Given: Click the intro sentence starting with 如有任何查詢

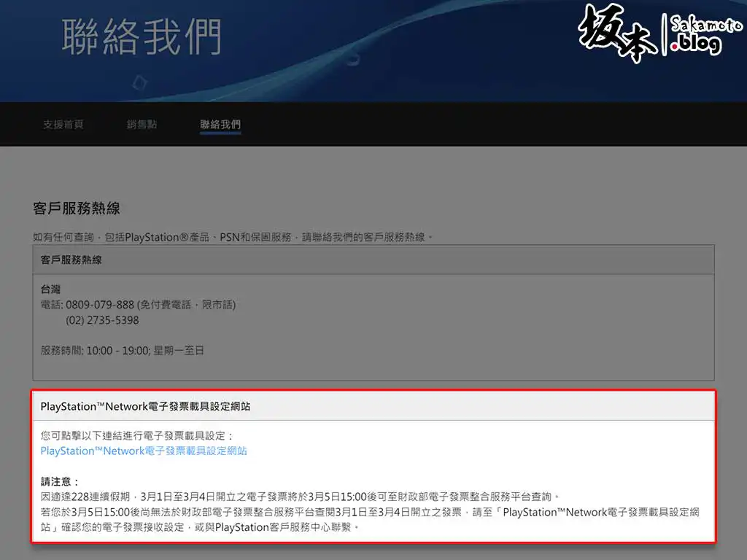Looking at the screenshot, I should 233,237.
